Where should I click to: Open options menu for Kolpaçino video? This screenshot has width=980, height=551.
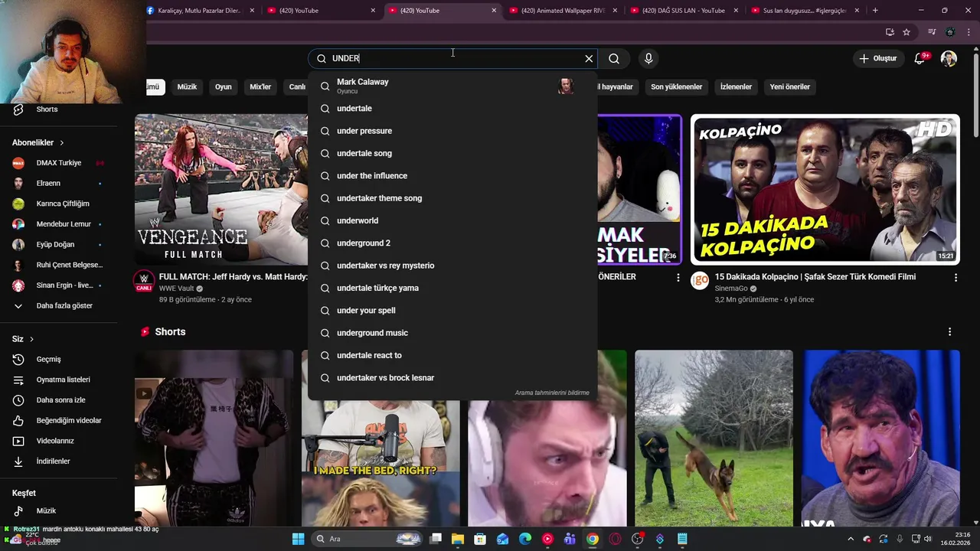pos(955,278)
